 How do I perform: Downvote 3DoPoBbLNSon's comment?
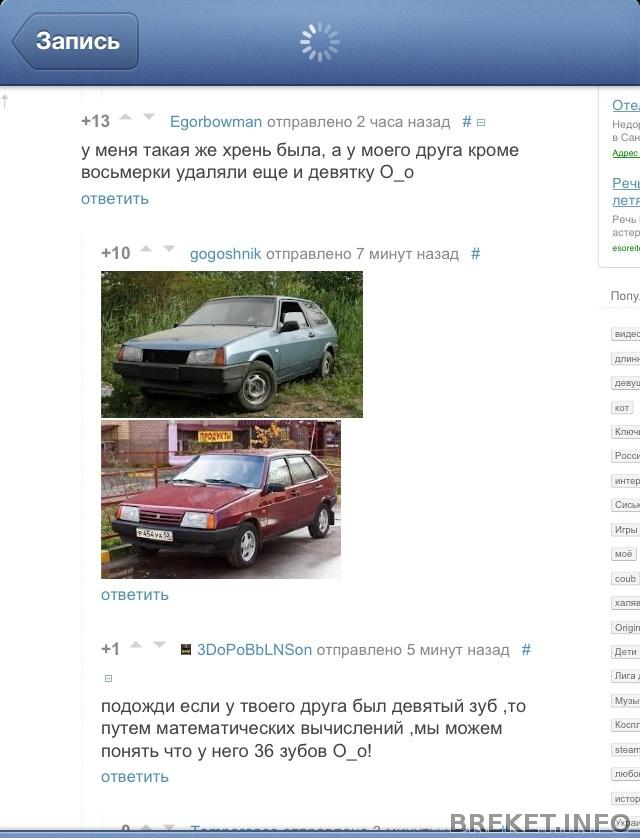tap(159, 645)
